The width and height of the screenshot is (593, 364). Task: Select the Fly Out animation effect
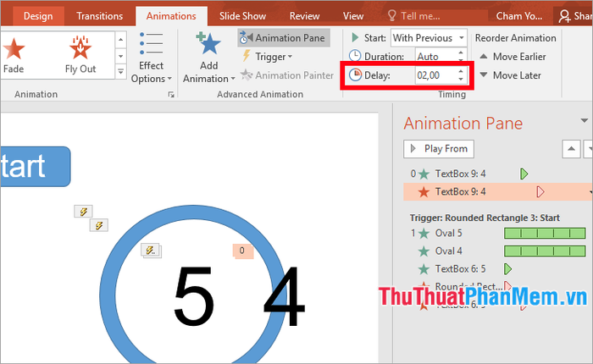[80, 55]
